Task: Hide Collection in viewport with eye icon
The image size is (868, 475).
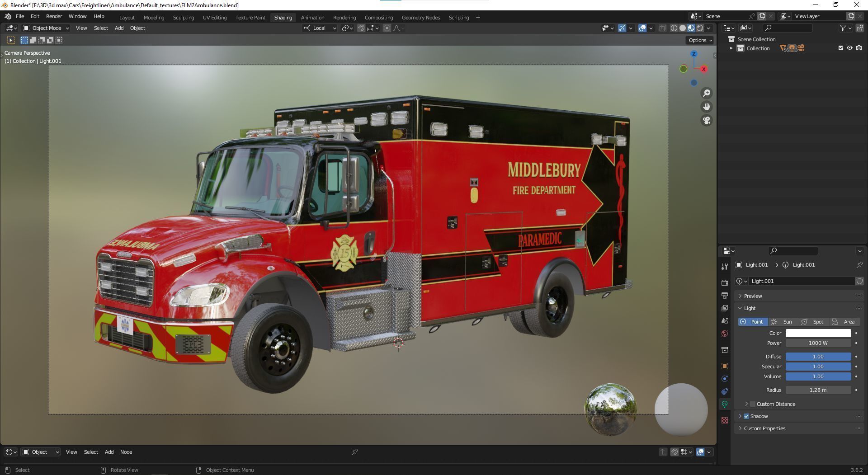Action: 849,48
